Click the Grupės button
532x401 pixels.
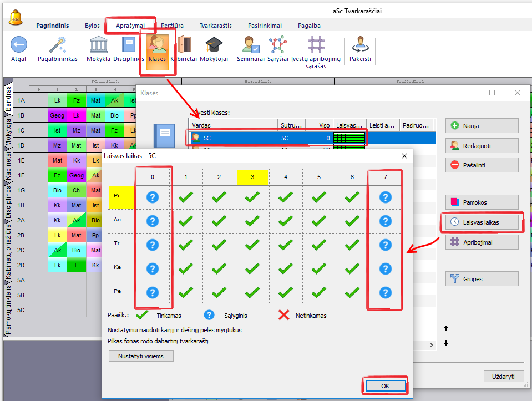[x=482, y=278]
